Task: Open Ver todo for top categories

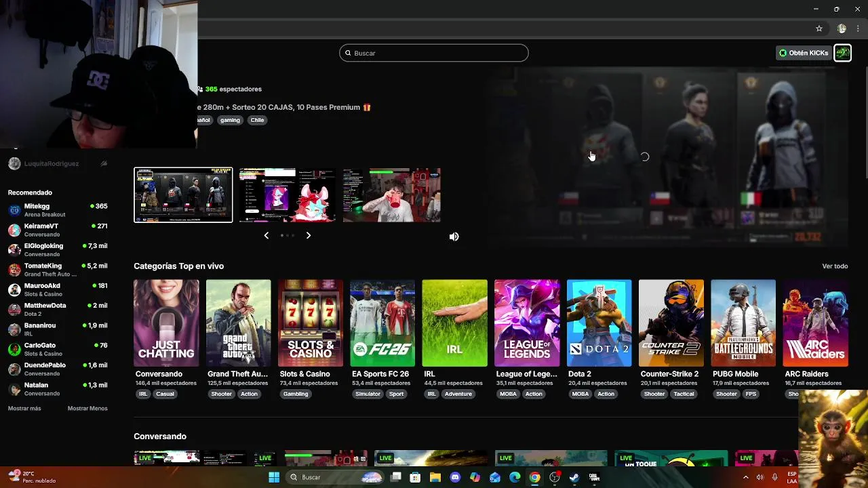Action: coord(835,266)
